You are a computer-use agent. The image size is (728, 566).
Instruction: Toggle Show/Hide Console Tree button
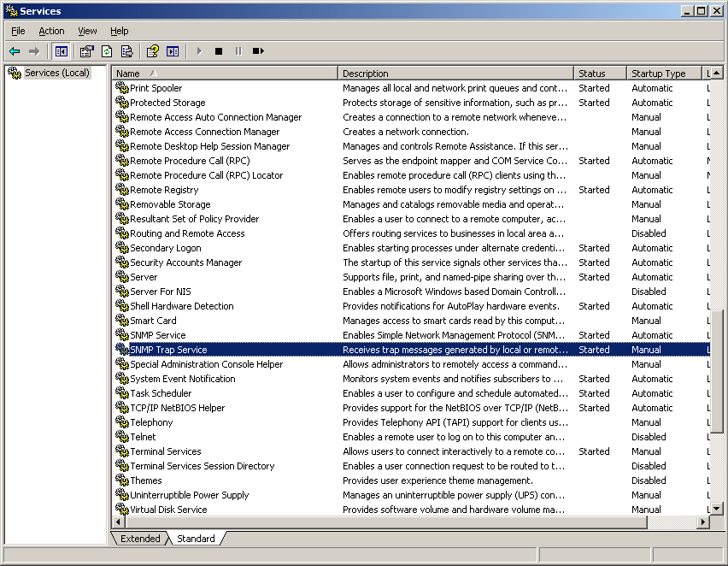pos(62,51)
